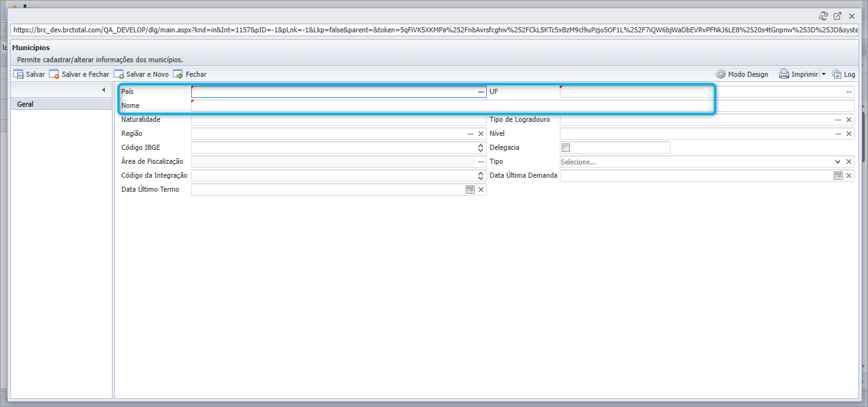This screenshot has height=407, width=868.
Task: Switch to Modo Design
Action: coord(742,74)
